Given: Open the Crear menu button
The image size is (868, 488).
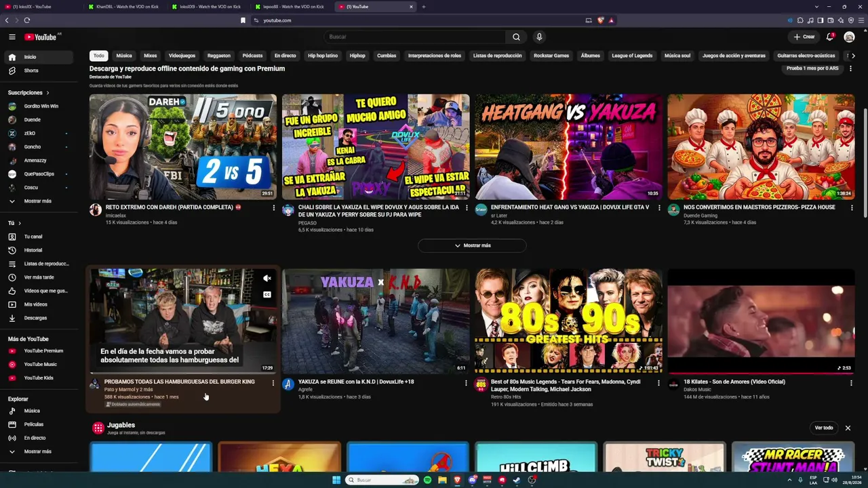Looking at the screenshot, I should (804, 37).
